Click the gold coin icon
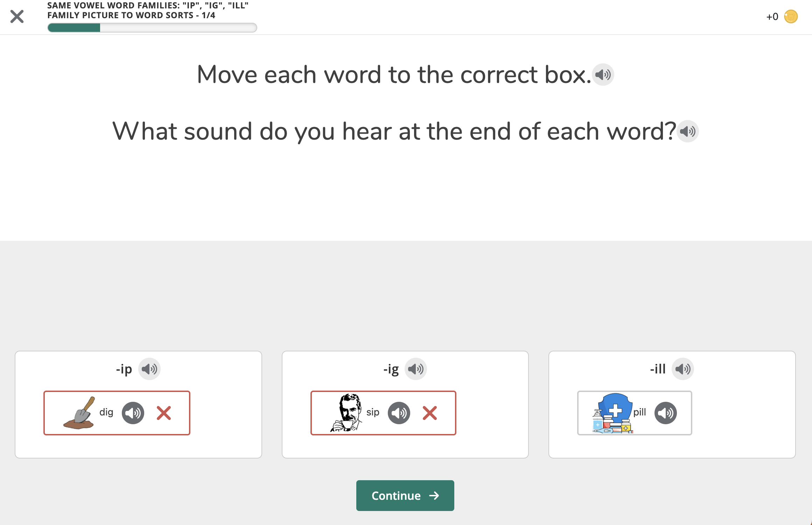Screen dimensions: 812x525 pyautogui.click(x=791, y=16)
